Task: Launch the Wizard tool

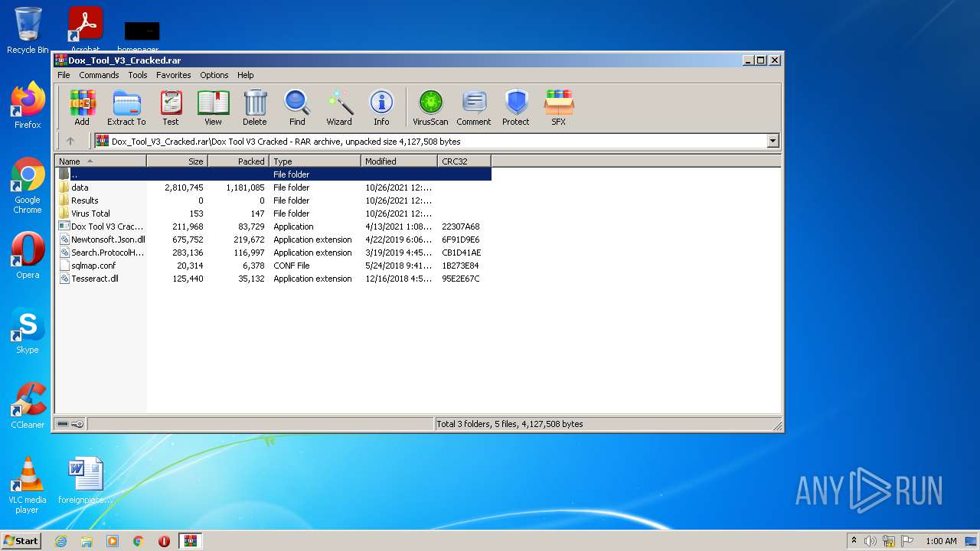Action: pyautogui.click(x=339, y=107)
